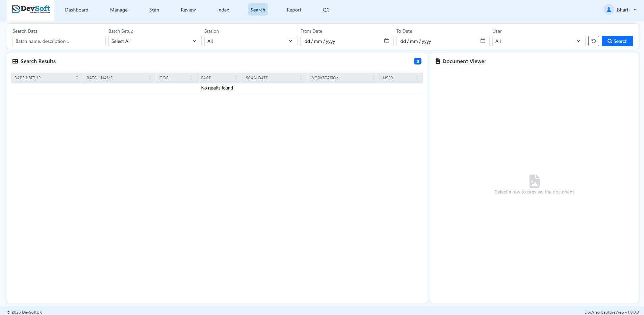Image resolution: width=644 pixels, height=315 pixels.
Task: Select the active Search tab
Action: [258, 10]
